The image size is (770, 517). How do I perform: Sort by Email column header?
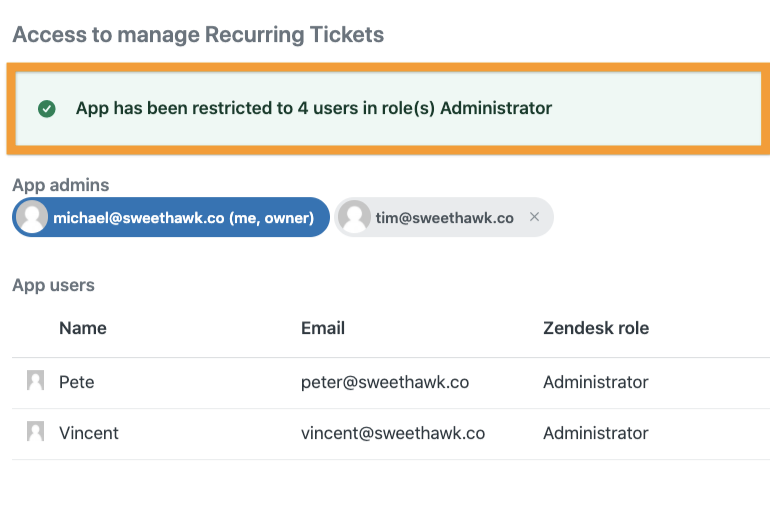click(323, 328)
